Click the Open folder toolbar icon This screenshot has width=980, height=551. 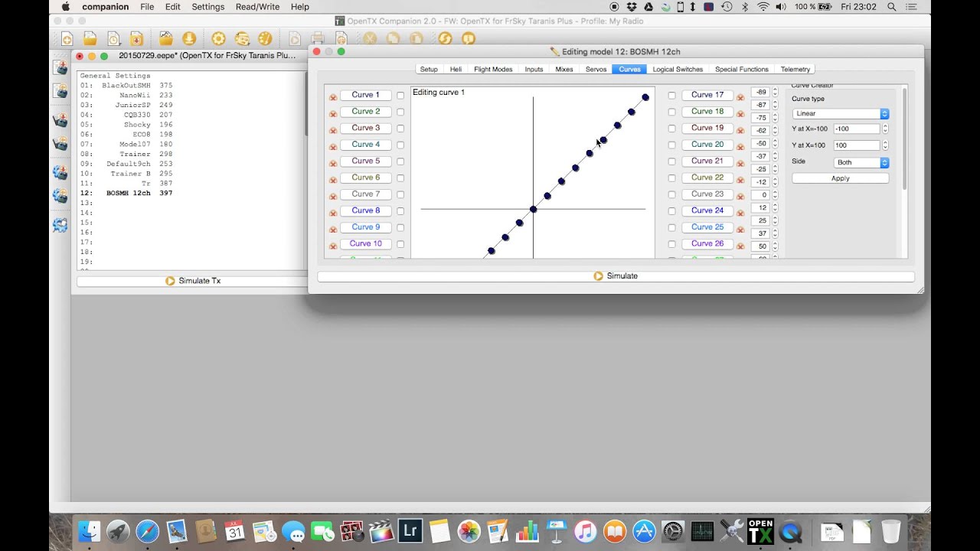(90, 38)
